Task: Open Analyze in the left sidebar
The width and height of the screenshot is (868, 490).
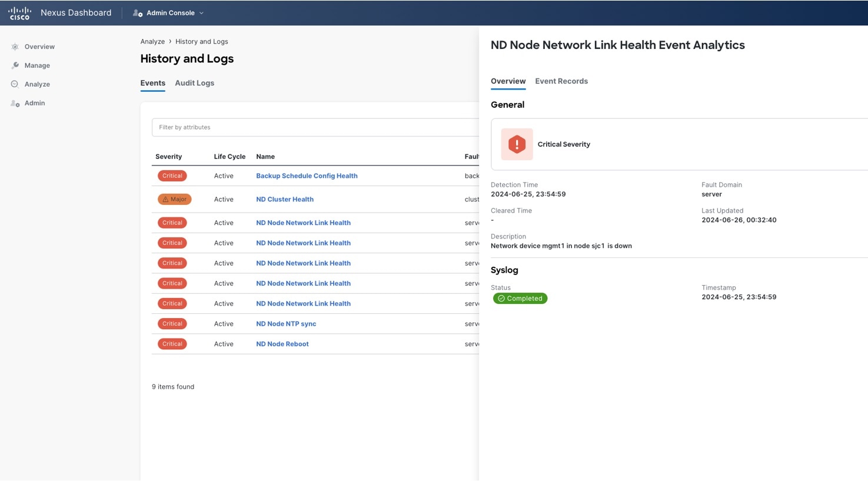Action: click(37, 84)
